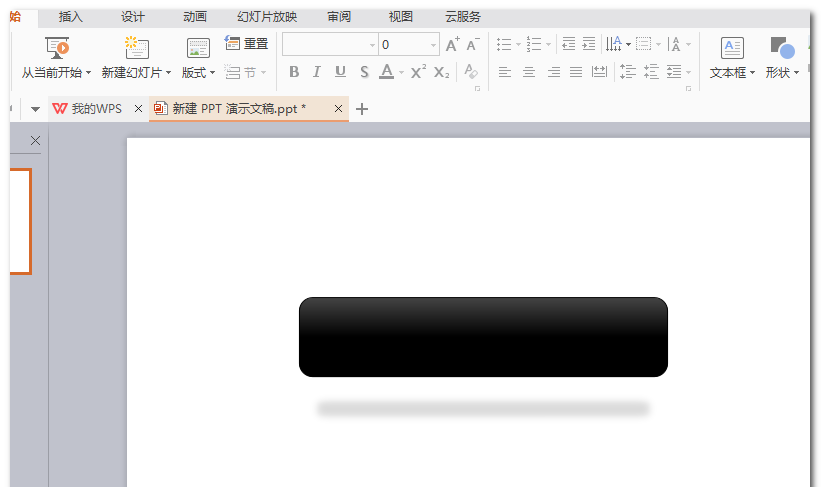Open the character spacing icon
821x487 pixels.
pos(675,44)
